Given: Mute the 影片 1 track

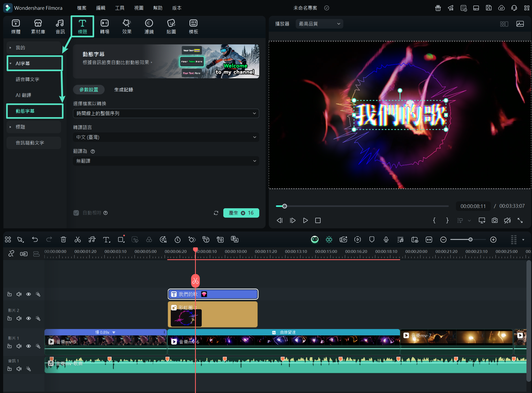Looking at the screenshot, I should click(19, 346).
